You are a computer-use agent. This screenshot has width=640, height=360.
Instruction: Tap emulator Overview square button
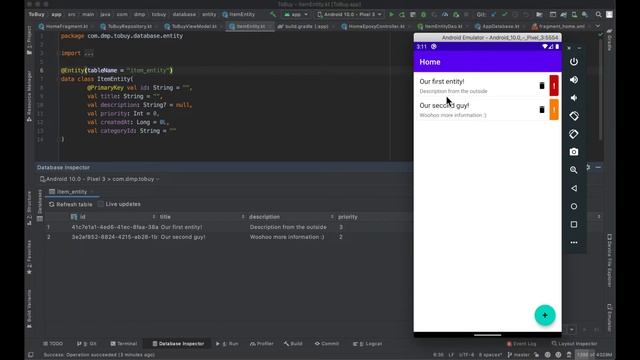click(x=574, y=224)
